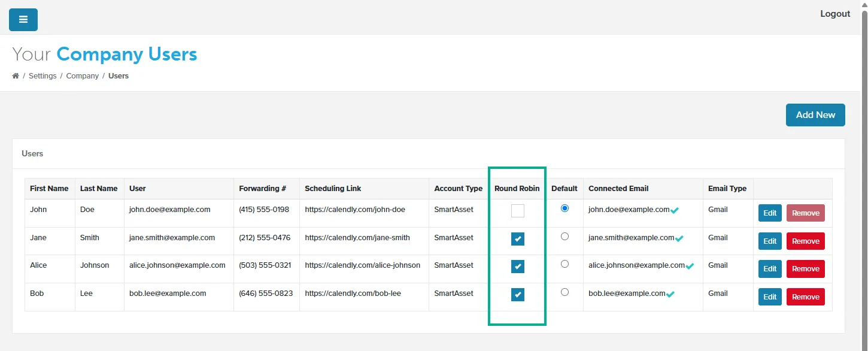Toggle Round Robin checkbox for Bob Lee
The height and width of the screenshot is (351, 868).
(518, 295)
